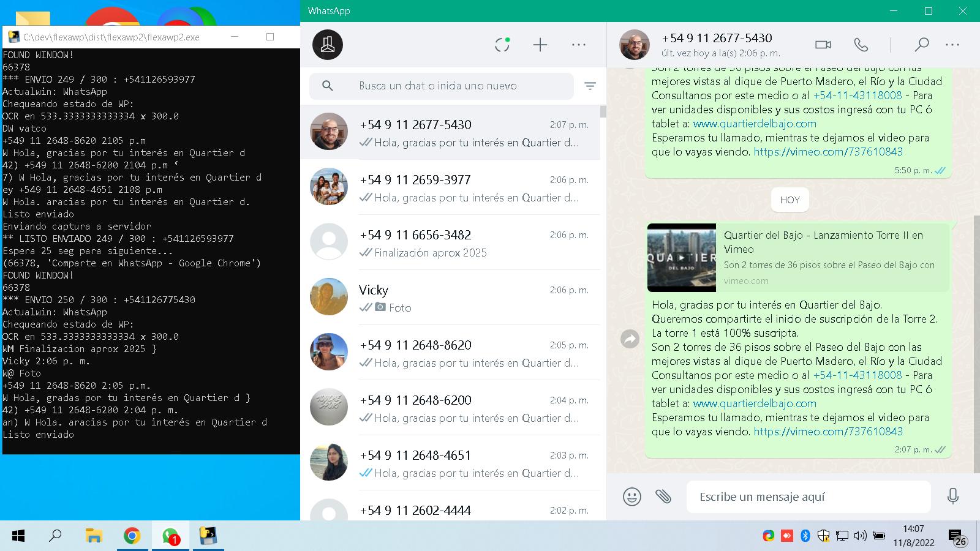Open the Vicky chat
Viewport: 980px width, 551px height.
coord(450,298)
